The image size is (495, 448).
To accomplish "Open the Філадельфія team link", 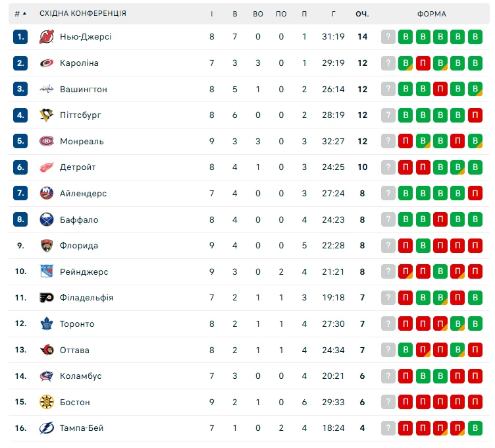I will coord(86,298).
